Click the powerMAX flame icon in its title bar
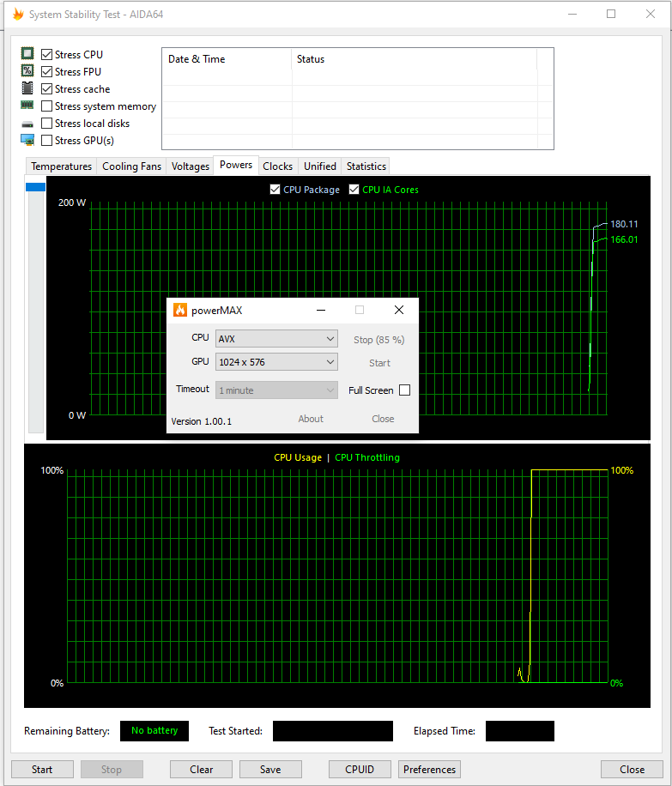This screenshot has width=672, height=786. [180, 311]
